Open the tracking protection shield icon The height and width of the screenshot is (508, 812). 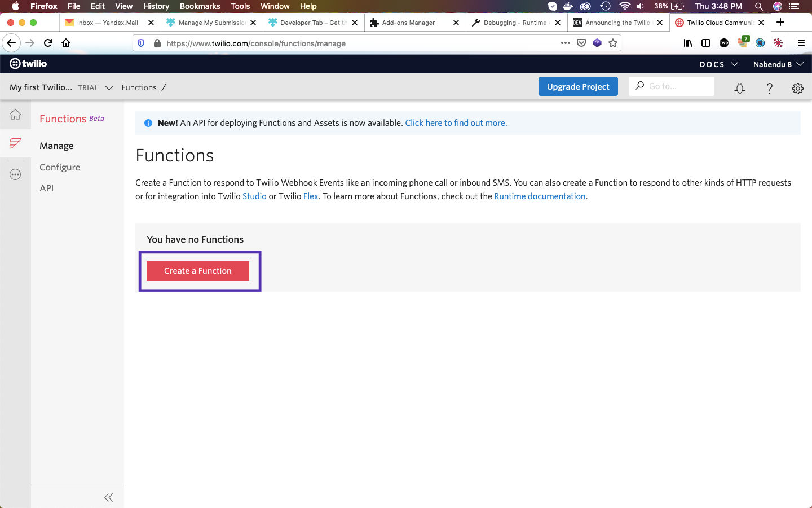pos(142,43)
